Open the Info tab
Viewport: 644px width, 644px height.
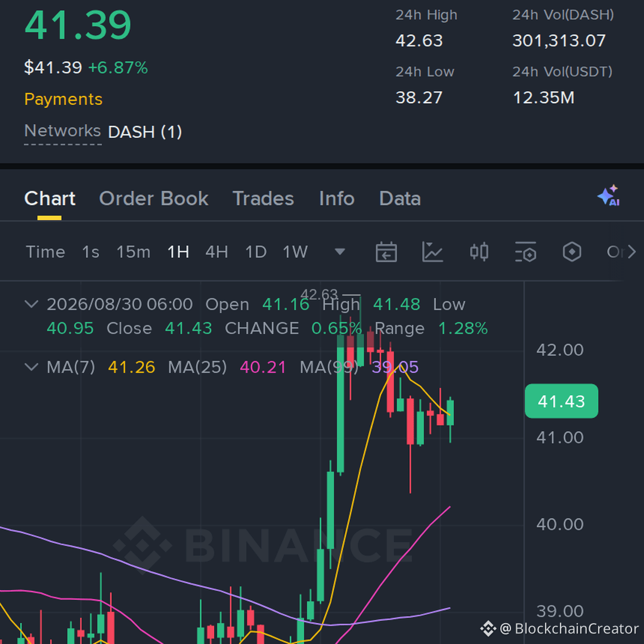pyautogui.click(x=337, y=199)
